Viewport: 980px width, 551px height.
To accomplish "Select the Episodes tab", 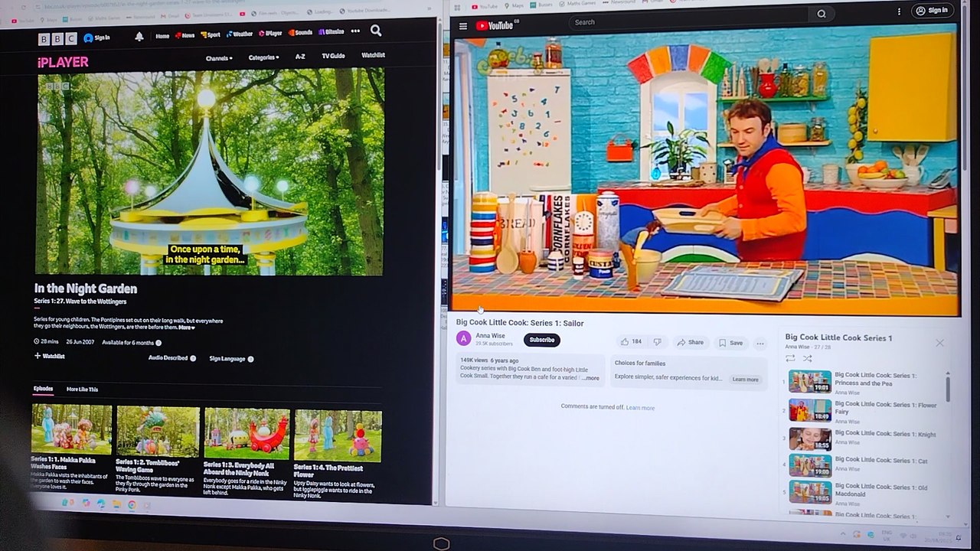I will (43, 389).
